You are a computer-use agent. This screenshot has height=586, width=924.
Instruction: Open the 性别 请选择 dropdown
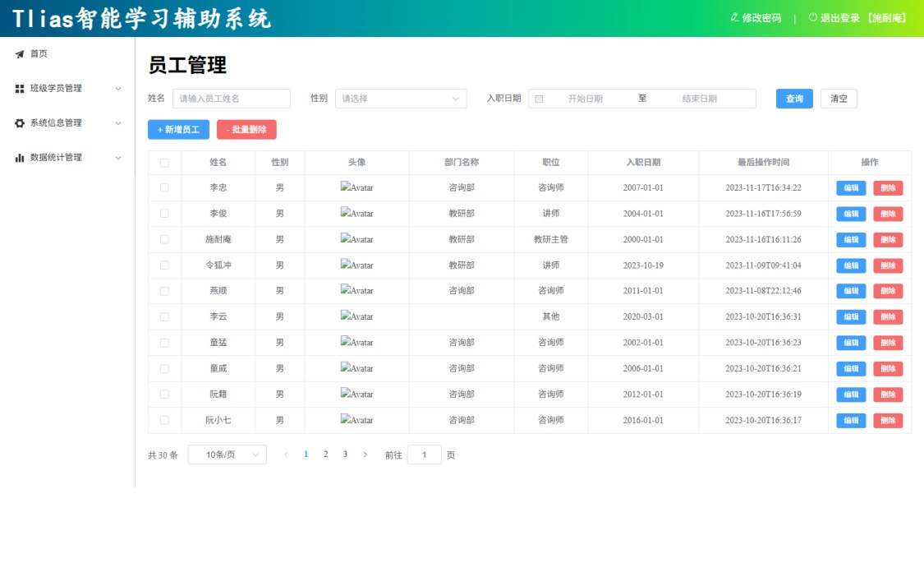401,99
